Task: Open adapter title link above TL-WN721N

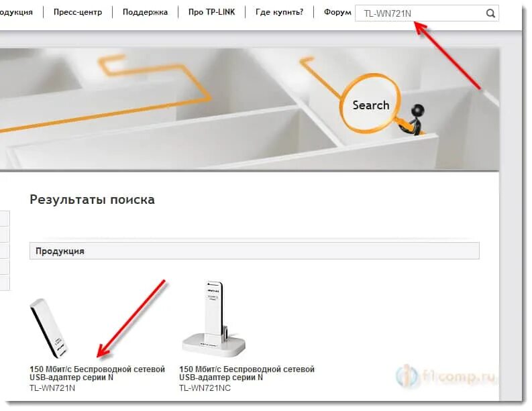Action: 97,373
